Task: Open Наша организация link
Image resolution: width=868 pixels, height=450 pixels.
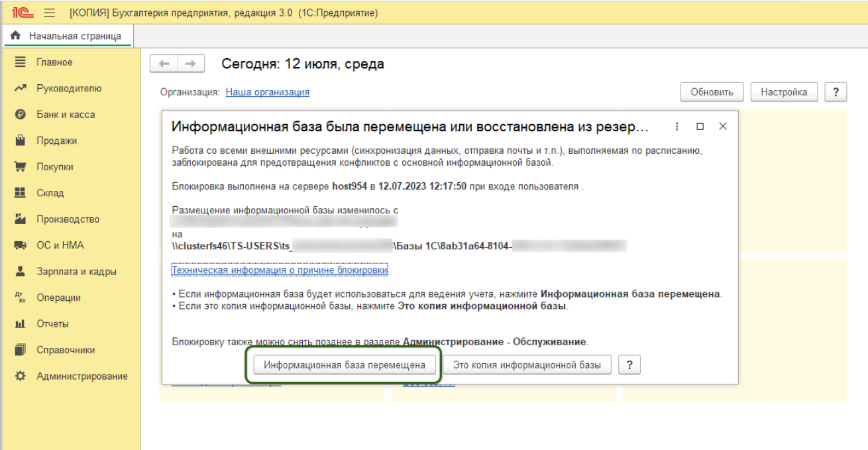Action: click(x=268, y=92)
